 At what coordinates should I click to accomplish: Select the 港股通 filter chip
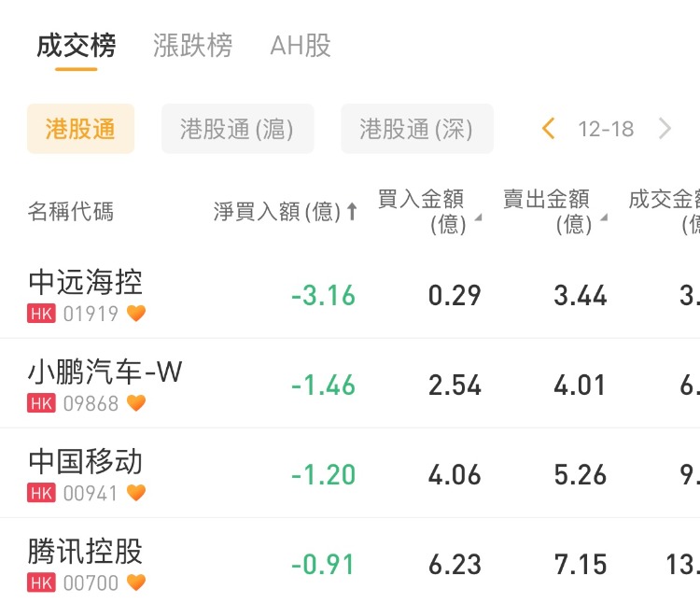pyautogui.click(x=80, y=129)
